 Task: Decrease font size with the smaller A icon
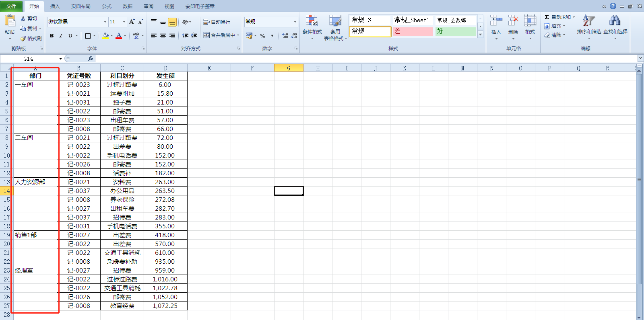pos(140,22)
